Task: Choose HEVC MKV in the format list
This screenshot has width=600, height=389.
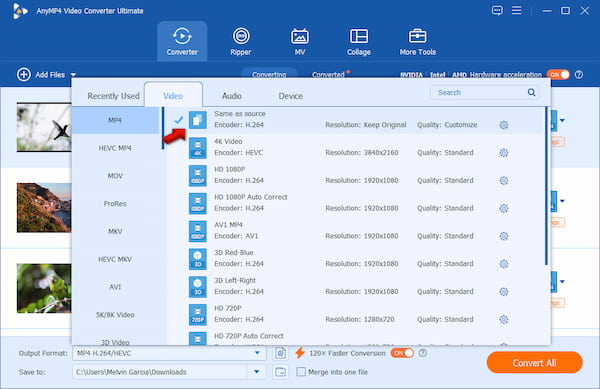Action: pos(115,259)
